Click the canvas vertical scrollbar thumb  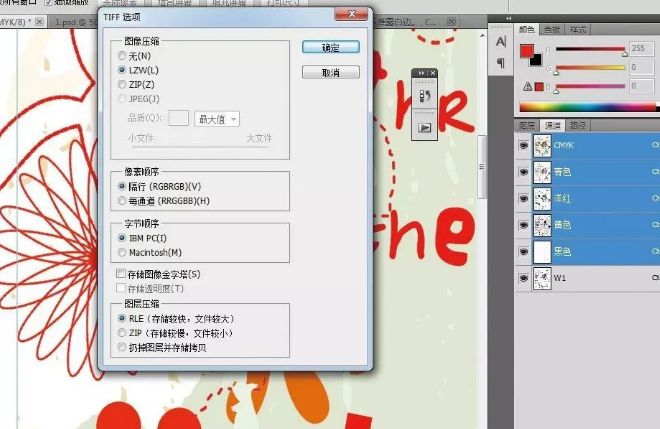pos(482,166)
